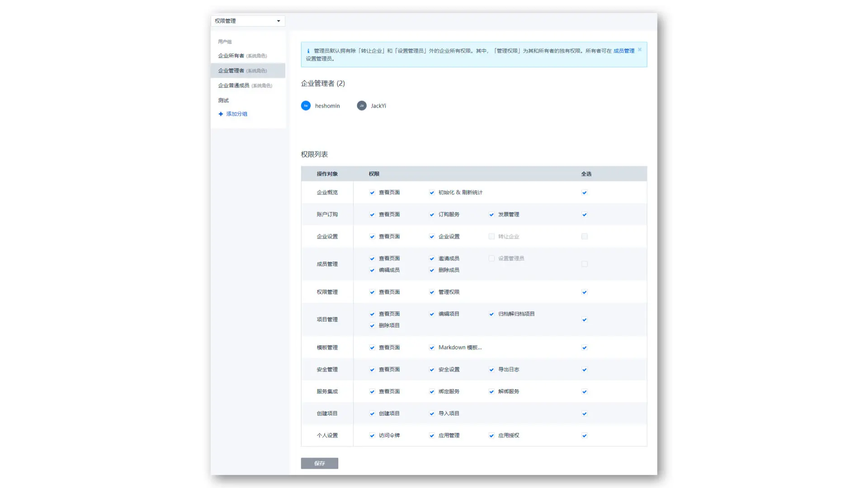868x488 pixels.
Task: Click the plus icon for 添加分组
Action: [x=221, y=114]
